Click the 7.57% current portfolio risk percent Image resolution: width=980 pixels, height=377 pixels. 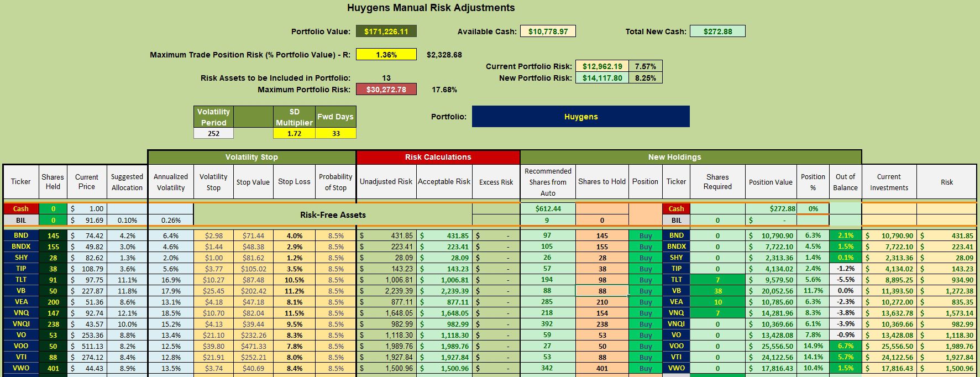coord(645,66)
